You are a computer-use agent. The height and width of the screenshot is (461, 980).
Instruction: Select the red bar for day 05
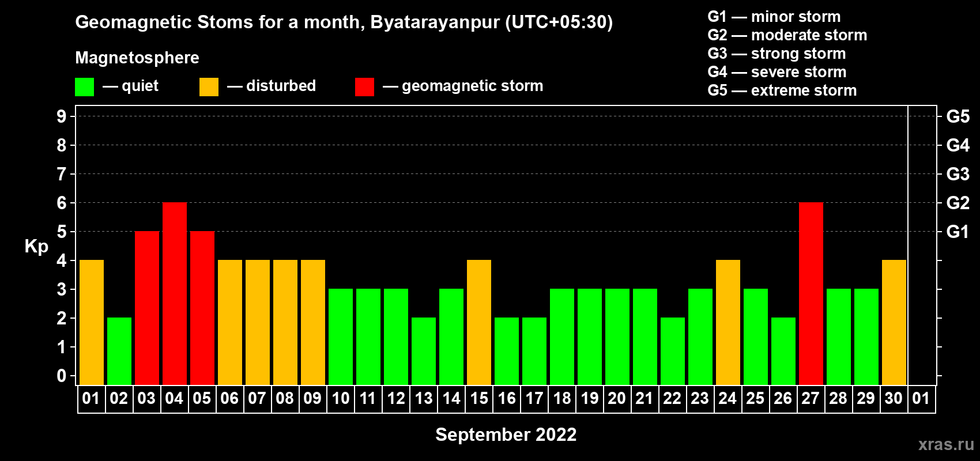[x=202, y=308]
